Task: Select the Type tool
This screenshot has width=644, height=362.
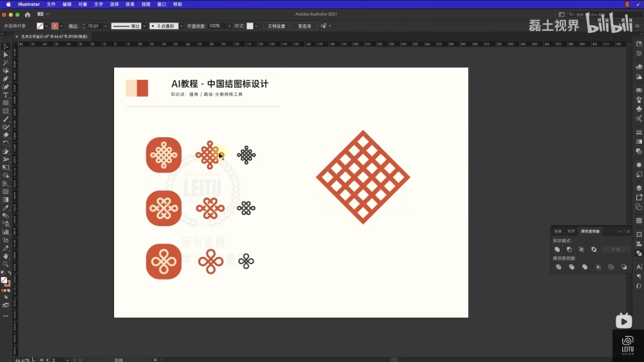Action: point(6,95)
